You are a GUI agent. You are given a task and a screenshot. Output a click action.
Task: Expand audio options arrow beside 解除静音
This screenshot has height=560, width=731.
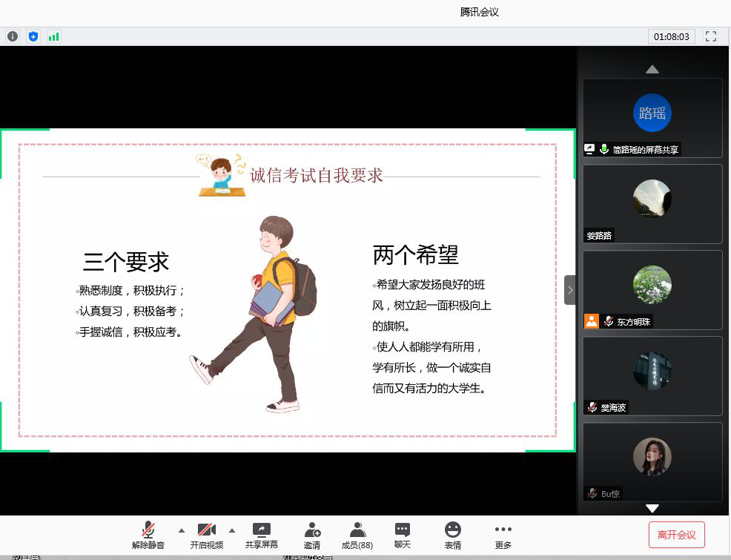(x=181, y=530)
